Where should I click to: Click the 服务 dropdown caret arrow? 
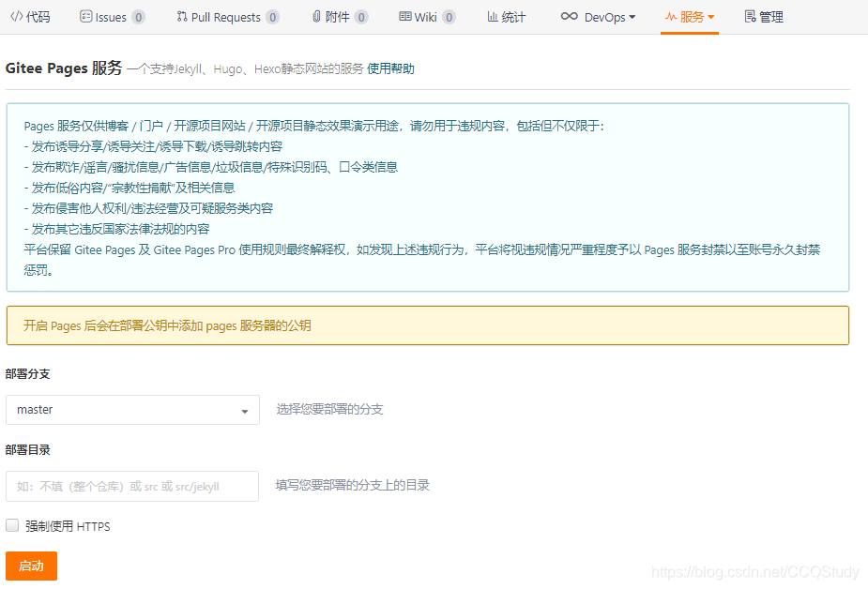(711, 17)
